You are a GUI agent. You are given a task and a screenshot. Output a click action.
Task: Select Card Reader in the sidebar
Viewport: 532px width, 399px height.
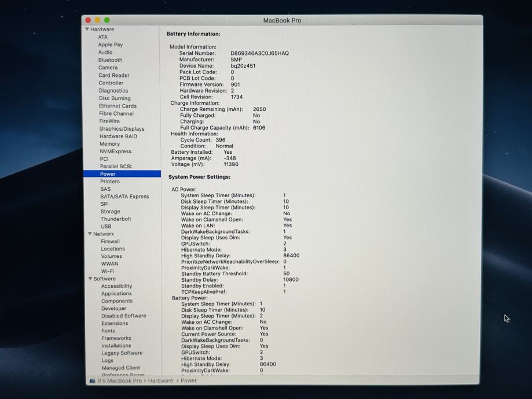(114, 75)
